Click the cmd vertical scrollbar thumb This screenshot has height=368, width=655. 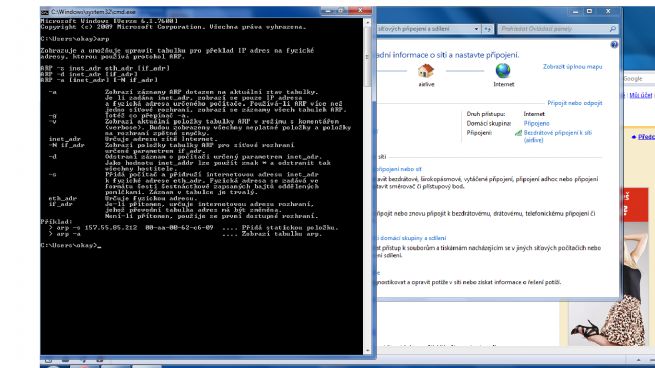click(368, 56)
